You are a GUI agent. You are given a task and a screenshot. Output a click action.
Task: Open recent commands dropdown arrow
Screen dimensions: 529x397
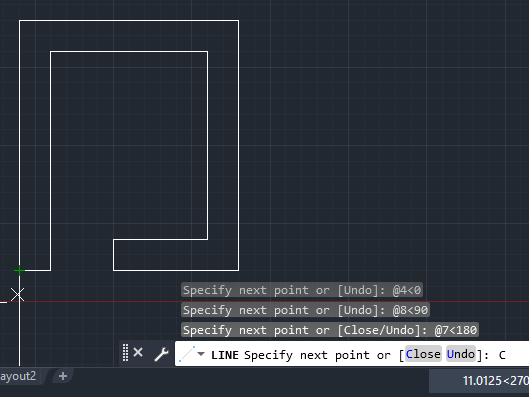(201, 354)
